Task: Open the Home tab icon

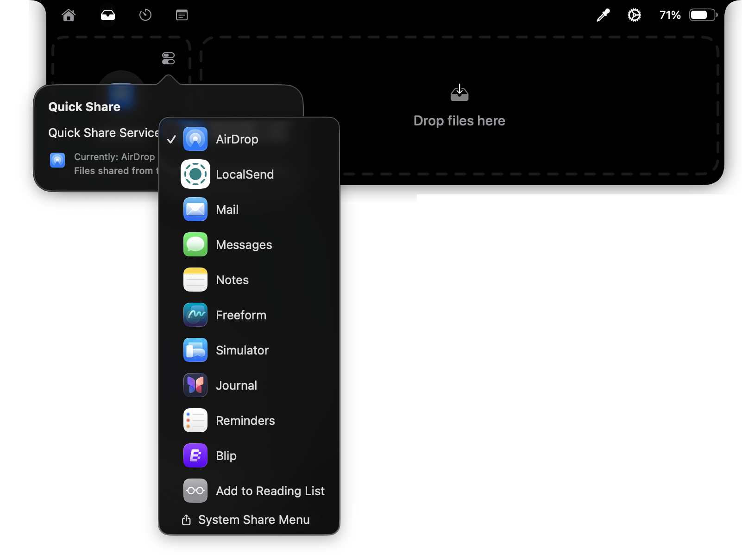Action: click(x=69, y=15)
